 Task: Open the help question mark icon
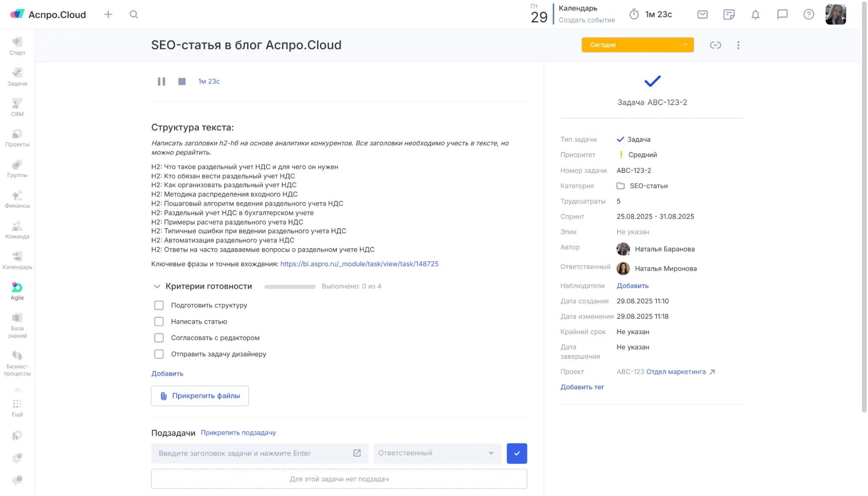(x=809, y=14)
